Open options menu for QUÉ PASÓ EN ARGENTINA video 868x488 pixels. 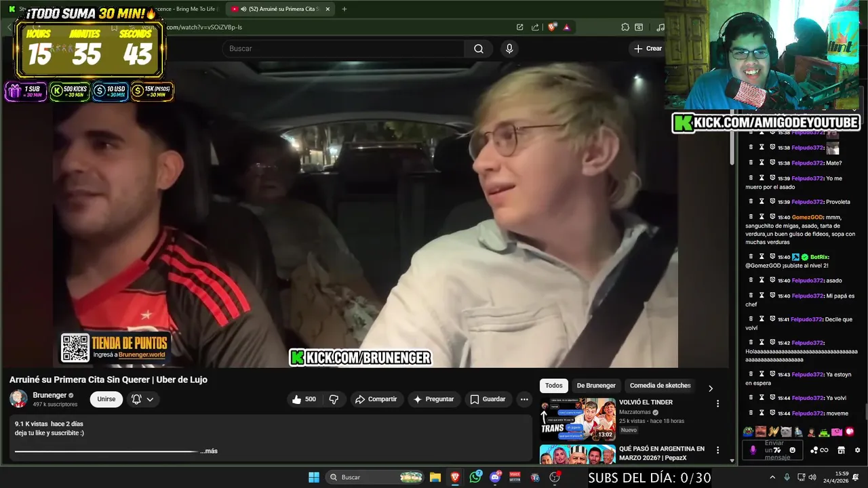[x=717, y=450]
